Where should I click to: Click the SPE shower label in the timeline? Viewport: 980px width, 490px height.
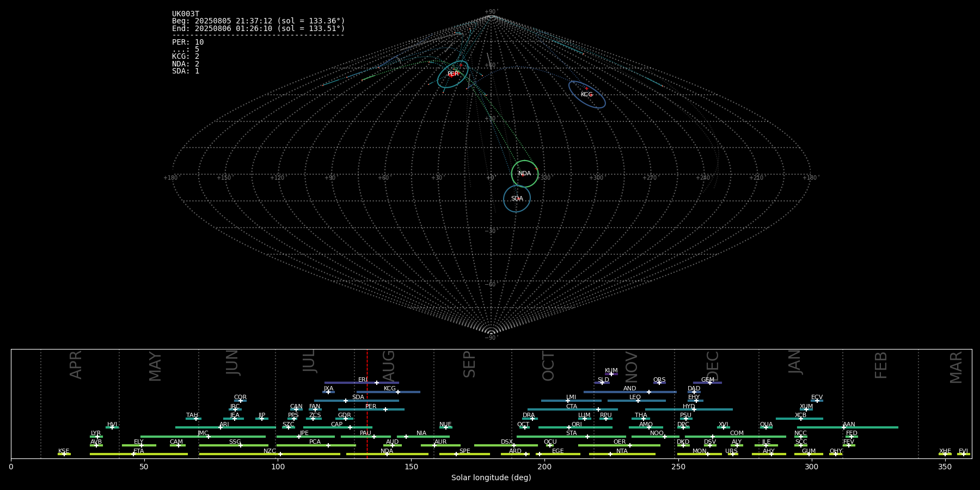pos(465,451)
